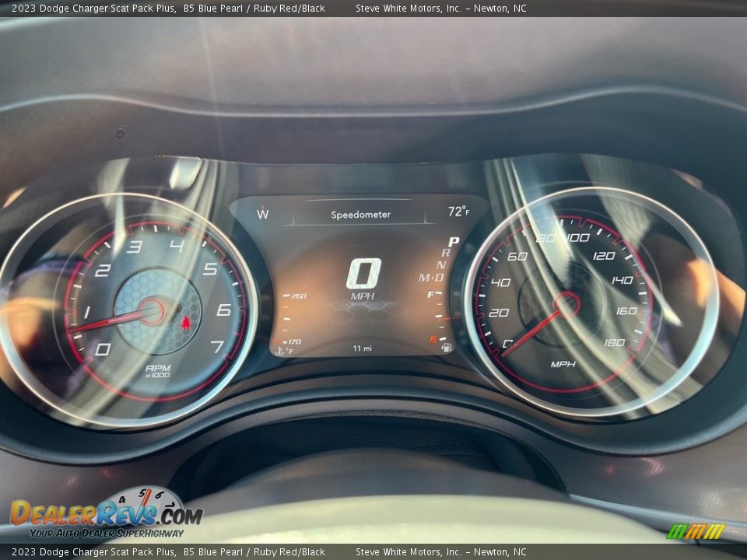Click the bottom caption B5 Blue Pearl / Ruby Red/Black

click(254, 552)
